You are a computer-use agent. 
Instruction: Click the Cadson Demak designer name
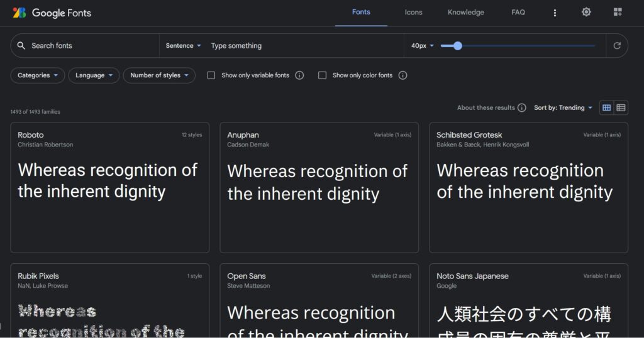pyautogui.click(x=248, y=144)
